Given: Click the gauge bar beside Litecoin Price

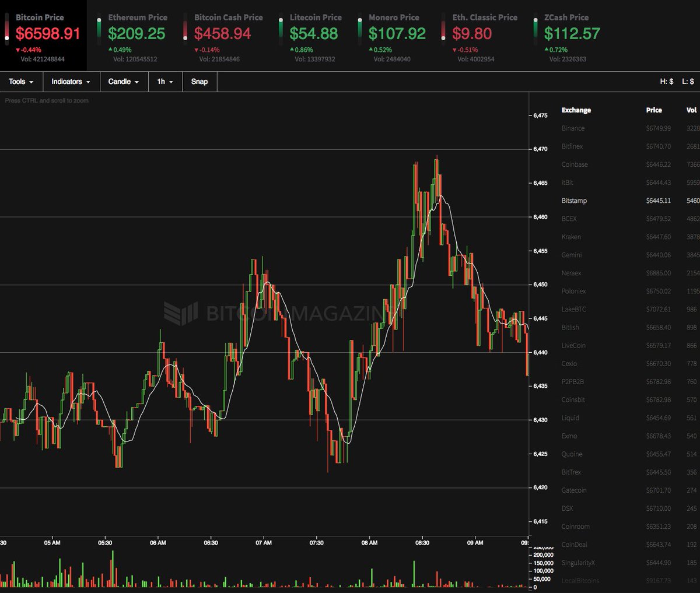Looking at the screenshot, I should [x=281, y=29].
